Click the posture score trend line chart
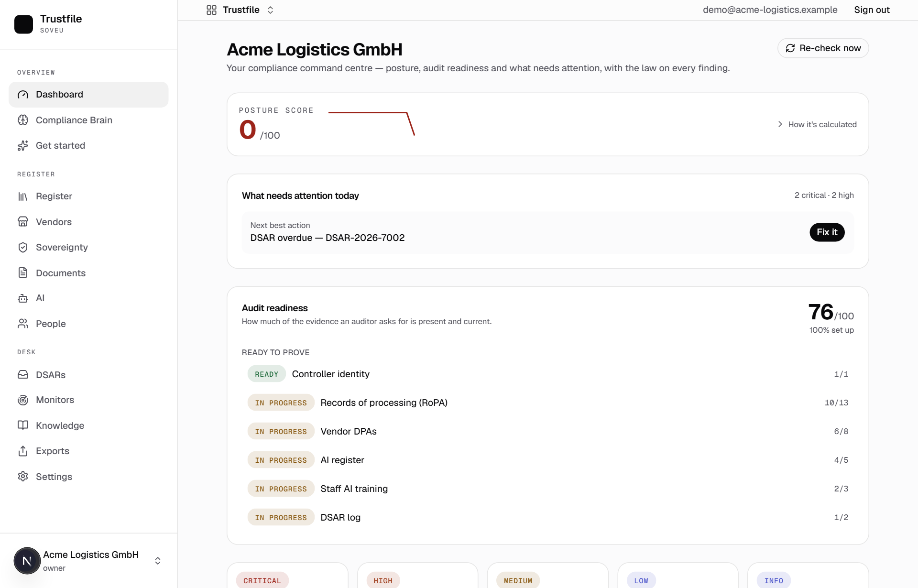The image size is (918, 588). (x=372, y=124)
